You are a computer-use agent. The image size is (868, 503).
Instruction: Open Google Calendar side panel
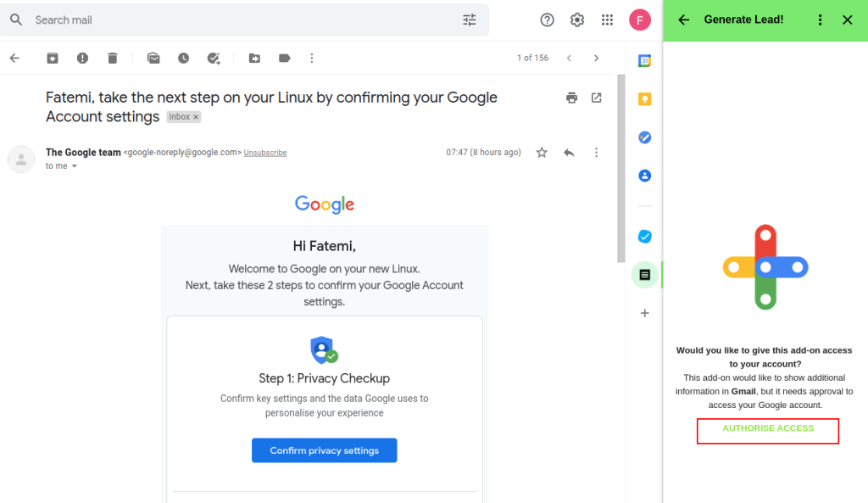[644, 60]
